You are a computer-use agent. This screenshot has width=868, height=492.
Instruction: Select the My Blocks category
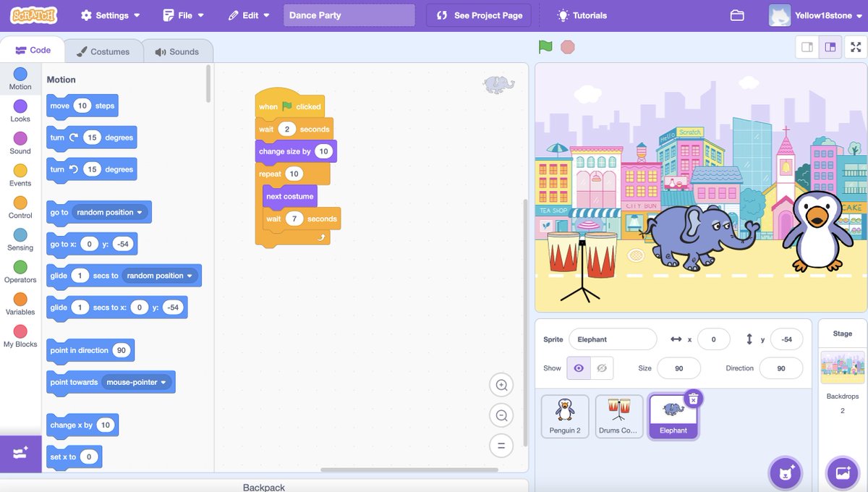[x=20, y=336]
